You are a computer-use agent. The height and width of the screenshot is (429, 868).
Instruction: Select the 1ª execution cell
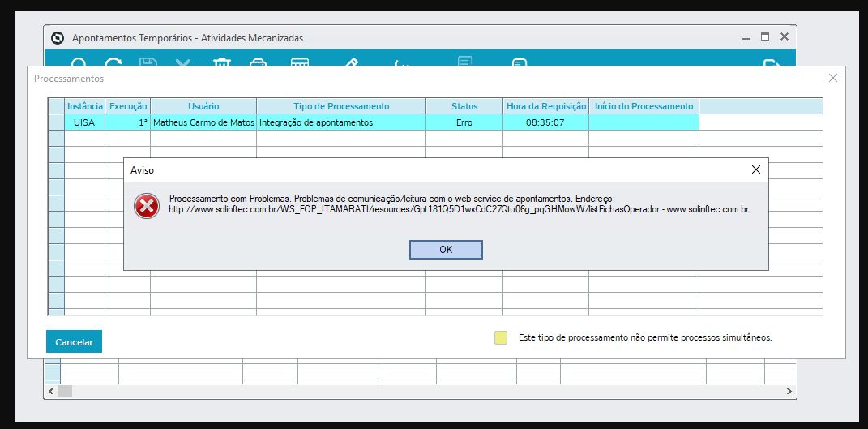(x=128, y=122)
